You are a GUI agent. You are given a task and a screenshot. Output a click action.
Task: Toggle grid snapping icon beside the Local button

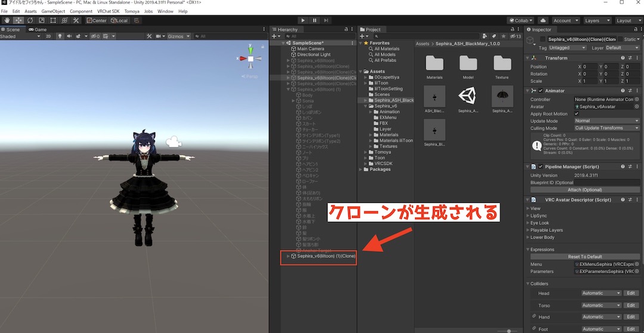[x=137, y=20]
